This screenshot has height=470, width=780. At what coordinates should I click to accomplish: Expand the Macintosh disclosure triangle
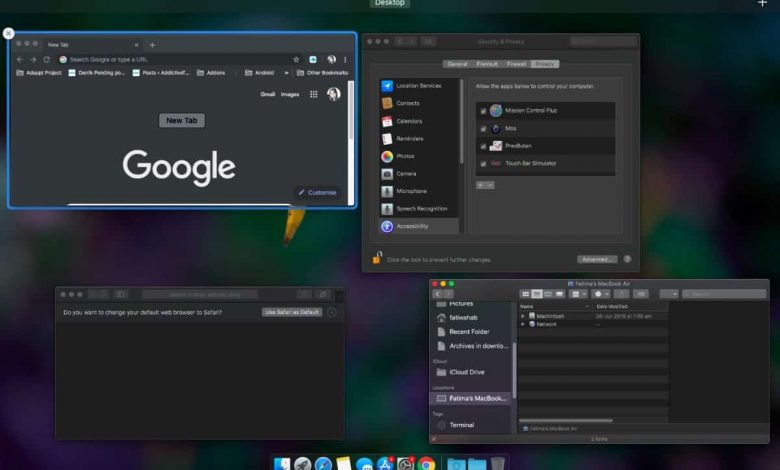[522, 316]
